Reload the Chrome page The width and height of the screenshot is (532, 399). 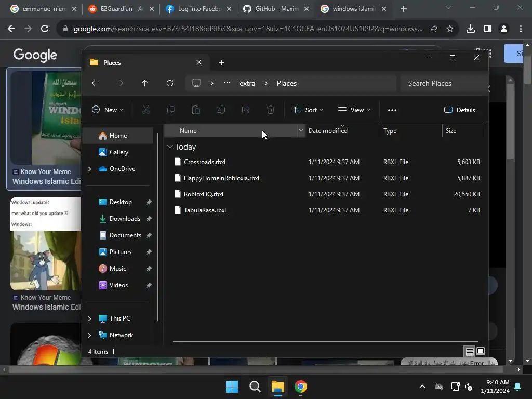click(45, 29)
